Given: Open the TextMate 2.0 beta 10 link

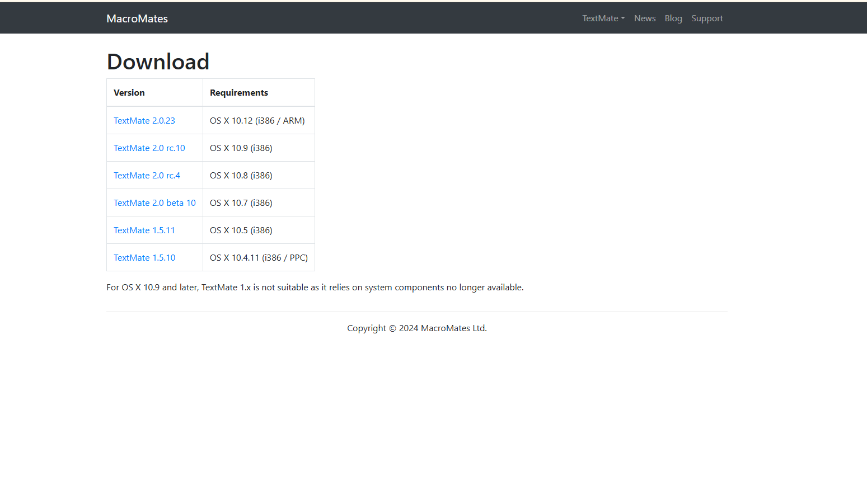Looking at the screenshot, I should (x=154, y=203).
